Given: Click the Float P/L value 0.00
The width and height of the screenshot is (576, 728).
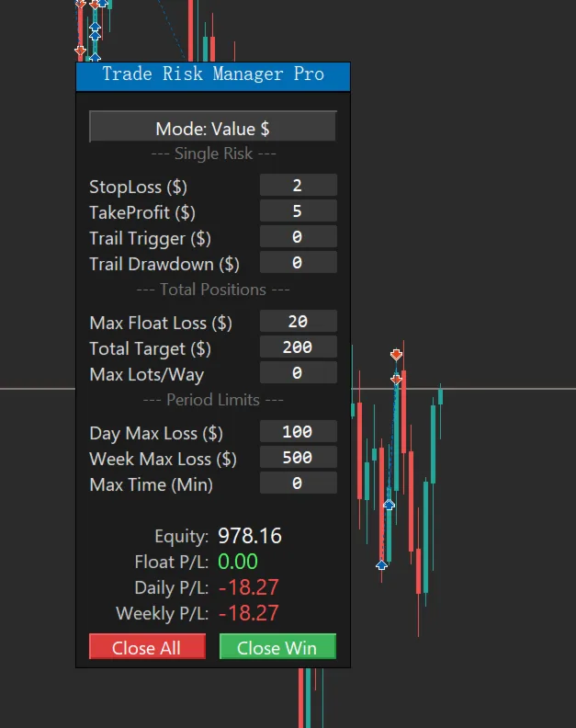Looking at the screenshot, I should (x=238, y=562).
